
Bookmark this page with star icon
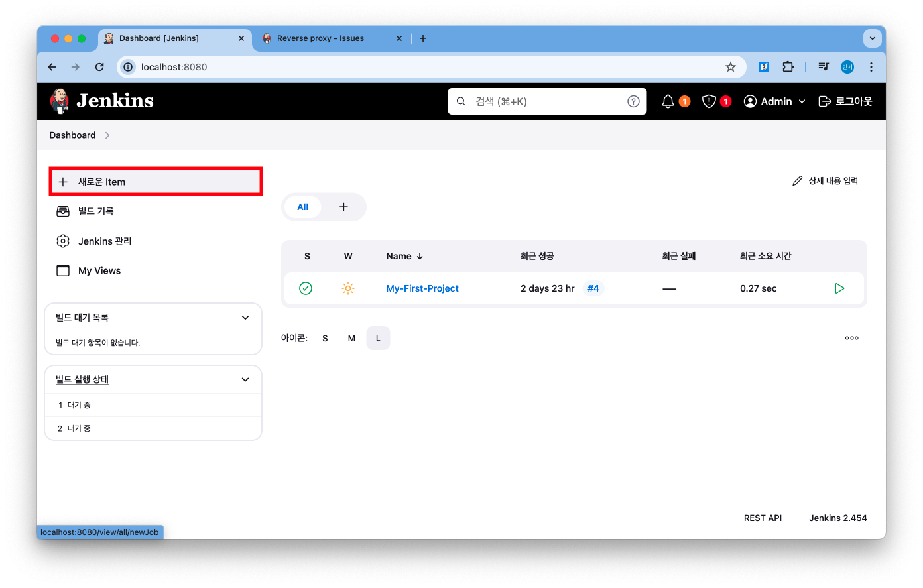tap(731, 67)
